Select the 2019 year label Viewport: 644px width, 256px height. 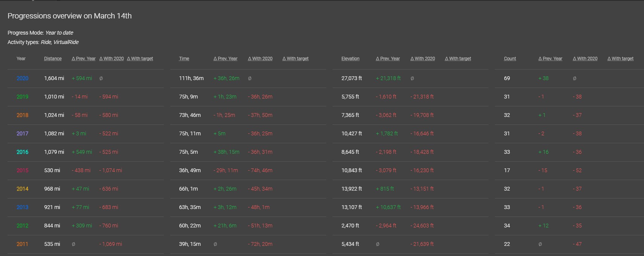pos(22,97)
